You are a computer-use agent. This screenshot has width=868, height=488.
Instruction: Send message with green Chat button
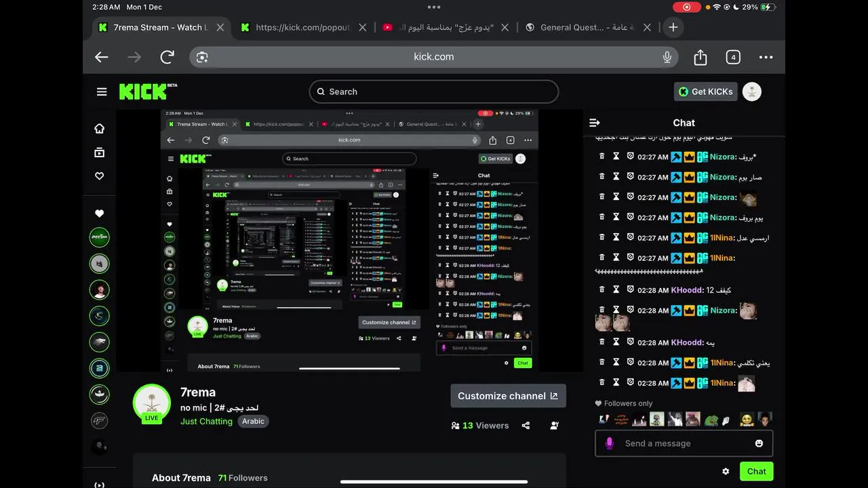[x=756, y=471]
